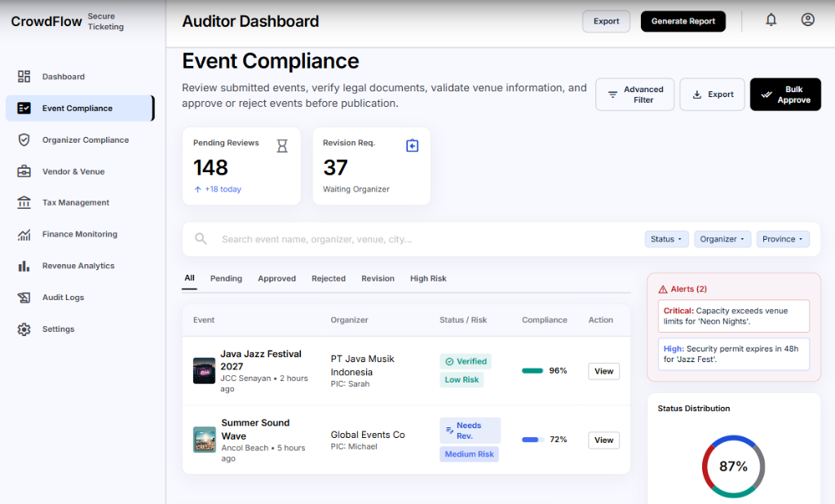Click the Bulk Approve button
Screen dimensions: 835x504
pos(785,95)
